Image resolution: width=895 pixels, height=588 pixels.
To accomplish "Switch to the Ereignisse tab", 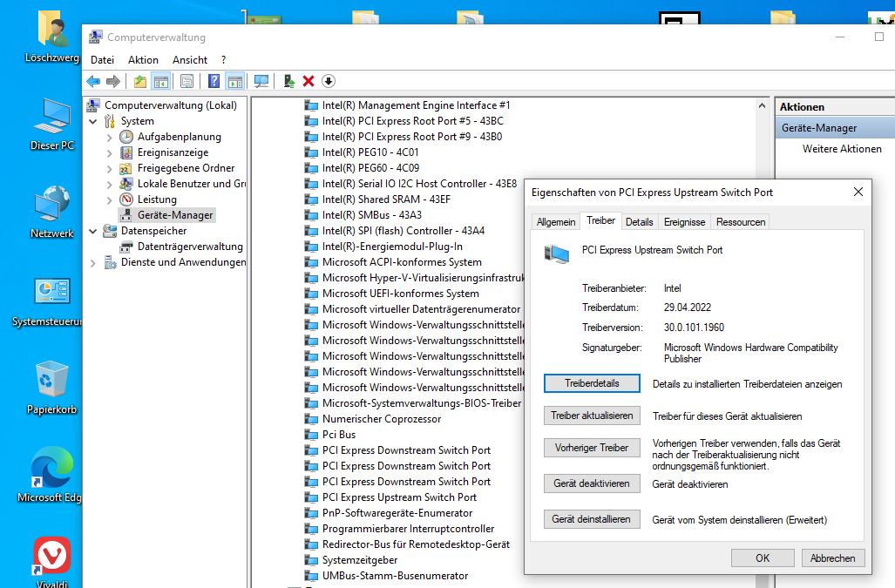I will coord(684,222).
